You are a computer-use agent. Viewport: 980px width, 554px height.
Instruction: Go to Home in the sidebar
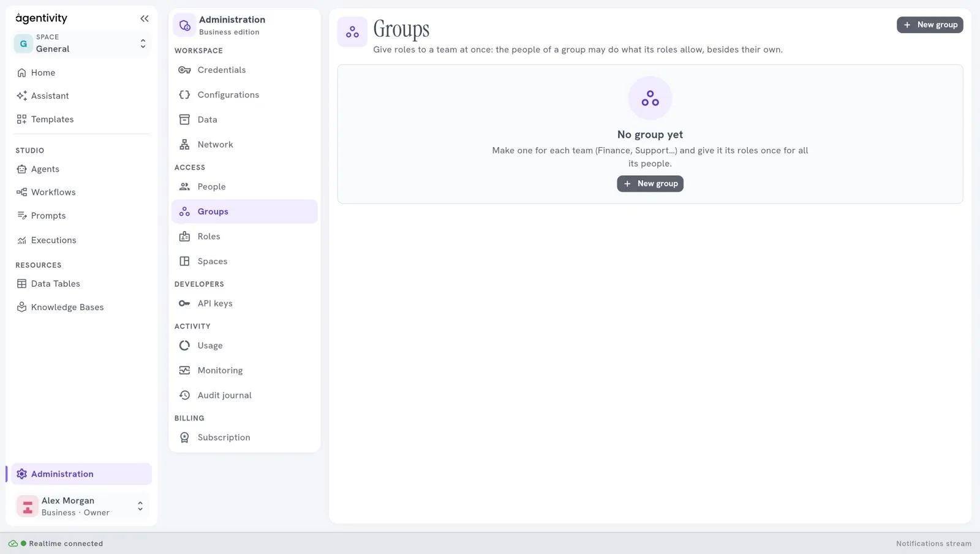(x=81, y=72)
